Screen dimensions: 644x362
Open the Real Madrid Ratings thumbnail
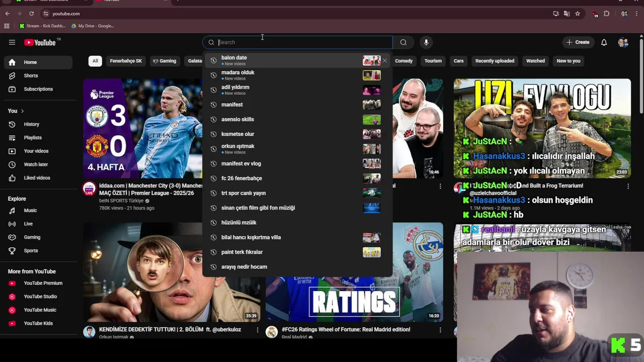pyautogui.click(x=354, y=273)
